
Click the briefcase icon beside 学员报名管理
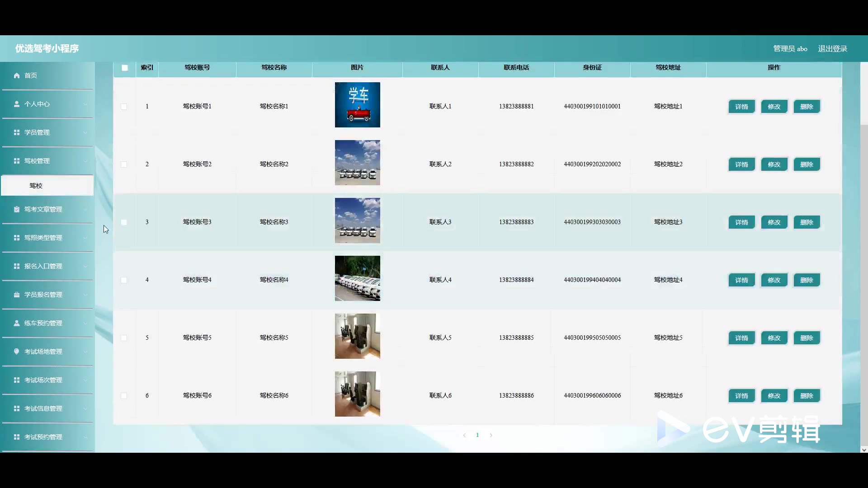point(17,295)
